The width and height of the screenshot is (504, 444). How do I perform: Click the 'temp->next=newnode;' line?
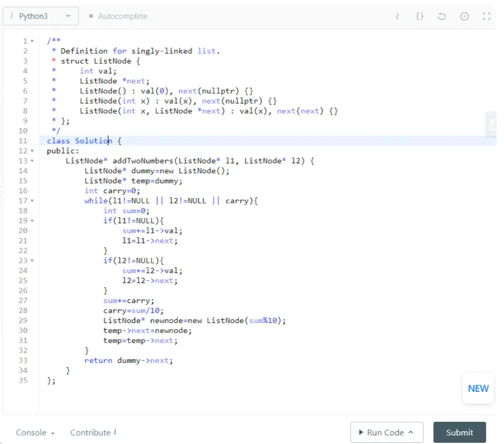point(148,330)
